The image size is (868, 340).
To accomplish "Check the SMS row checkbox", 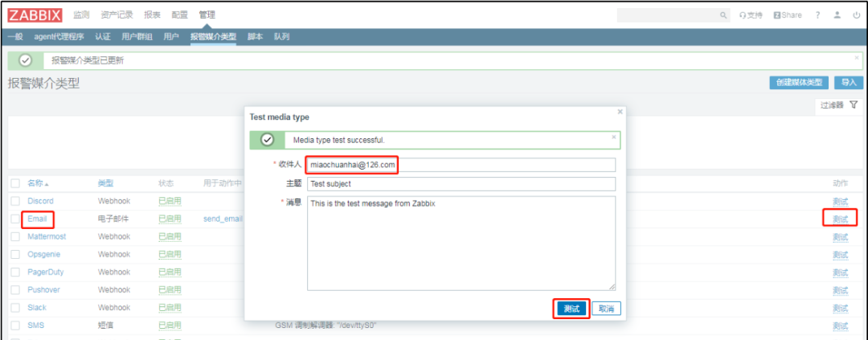I will coord(15,325).
